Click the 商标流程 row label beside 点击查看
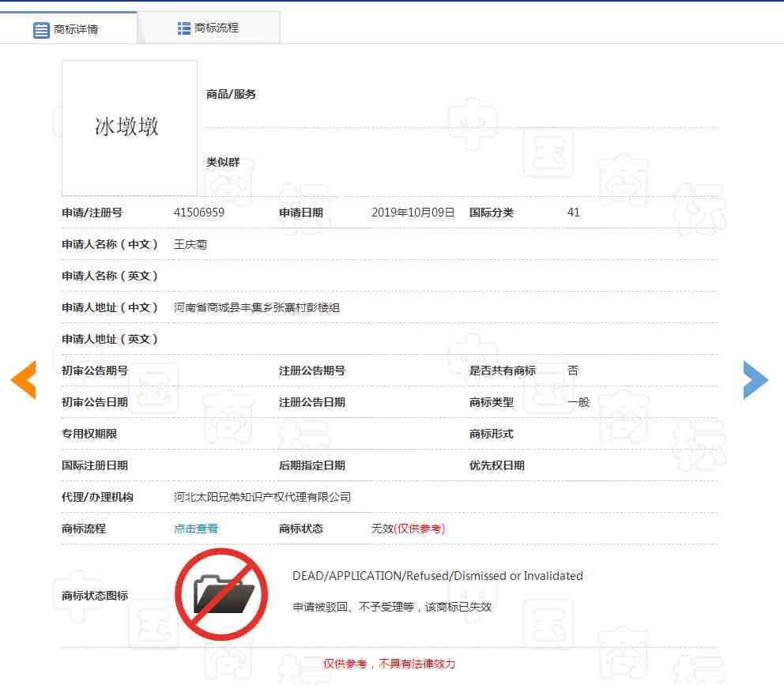 pyautogui.click(x=84, y=529)
